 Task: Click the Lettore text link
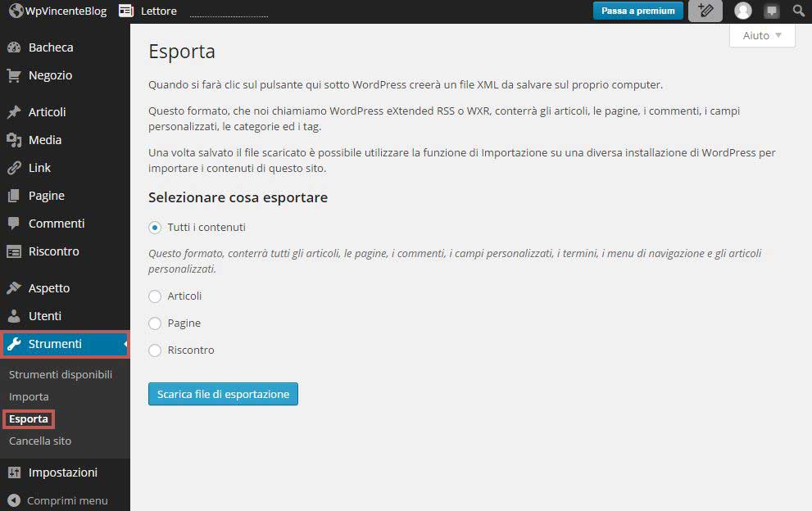click(158, 11)
